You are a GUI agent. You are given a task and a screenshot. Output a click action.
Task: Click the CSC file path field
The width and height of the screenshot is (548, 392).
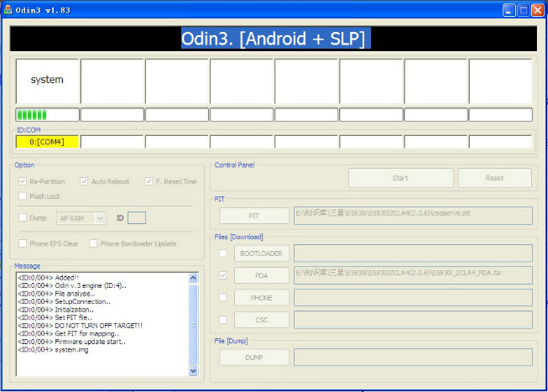[x=412, y=320]
